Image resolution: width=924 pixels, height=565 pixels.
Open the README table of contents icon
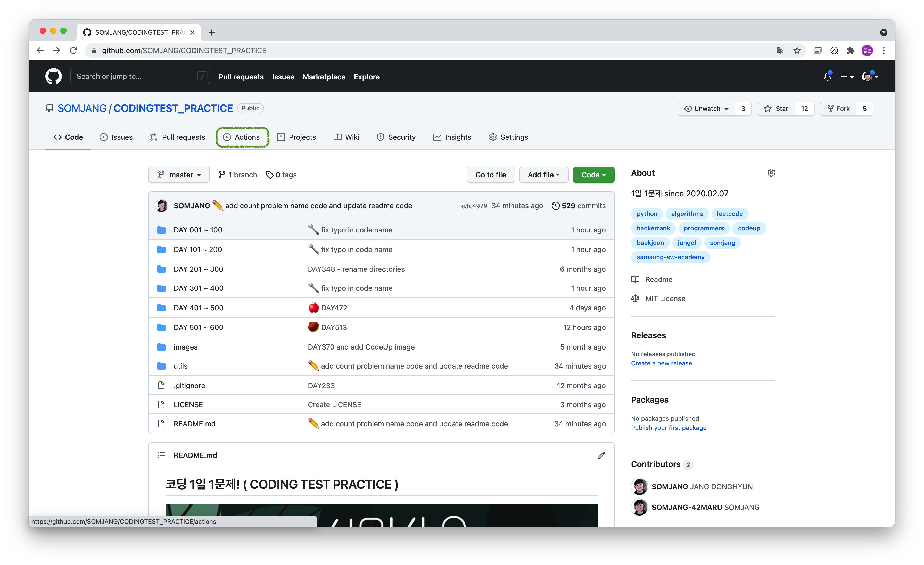(x=161, y=455)
